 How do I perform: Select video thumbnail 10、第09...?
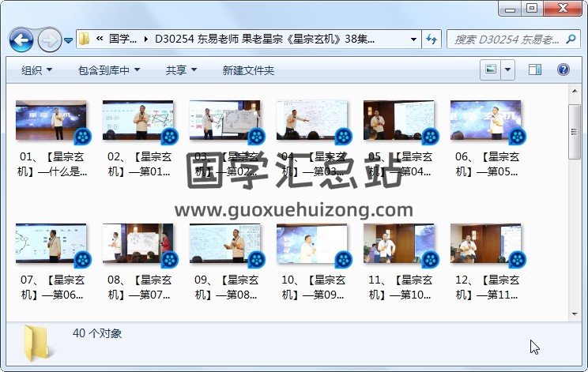pyautogui.click(x=313, y=244)
